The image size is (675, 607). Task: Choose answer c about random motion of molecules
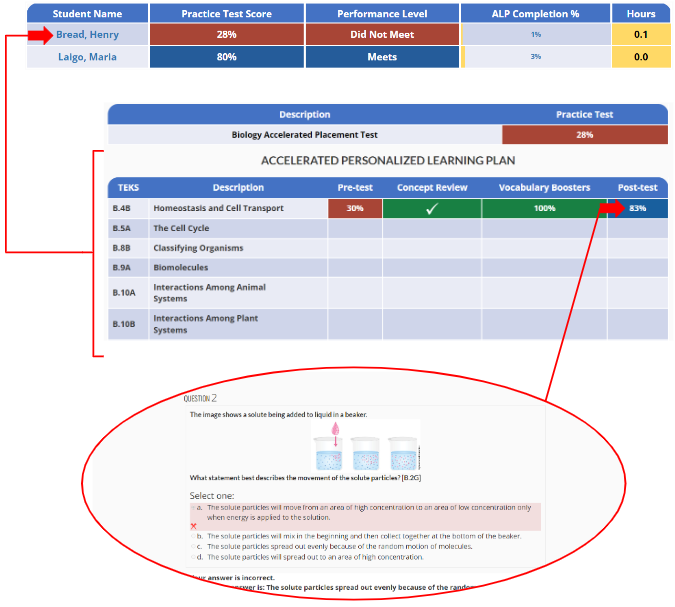pyautogui.click(x=195, y=547)
